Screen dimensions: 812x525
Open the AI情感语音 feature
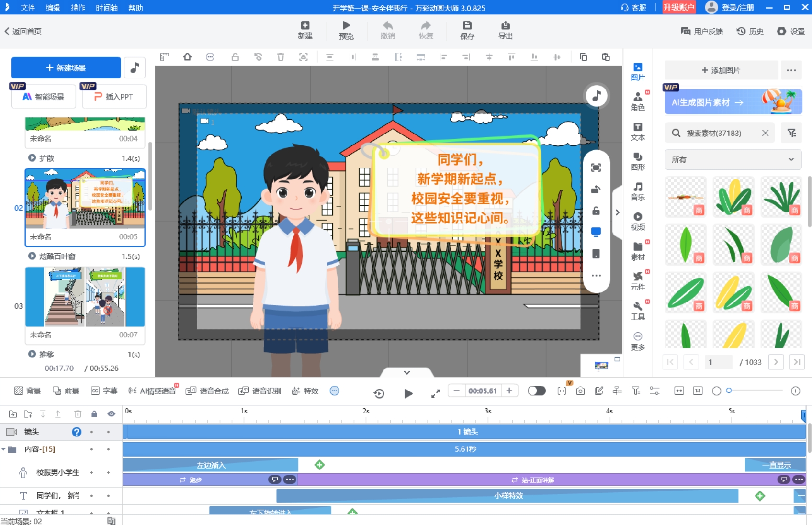[x=152, y=391]
